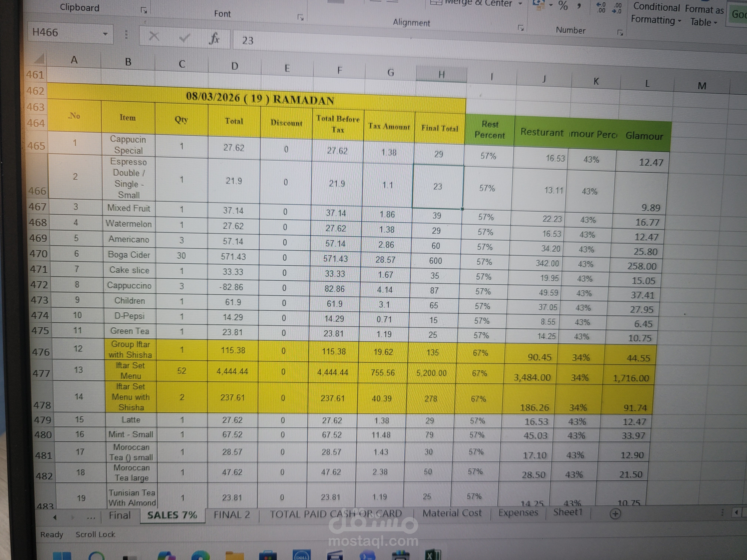
Task: Switch to the Sheet1 tab
Action: coord(568,512)
